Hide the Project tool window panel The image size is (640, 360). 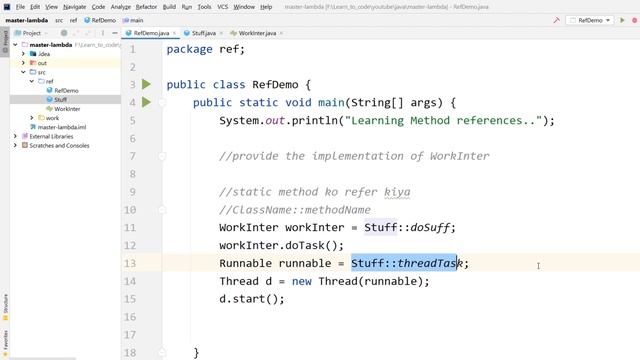pos(115,33)
